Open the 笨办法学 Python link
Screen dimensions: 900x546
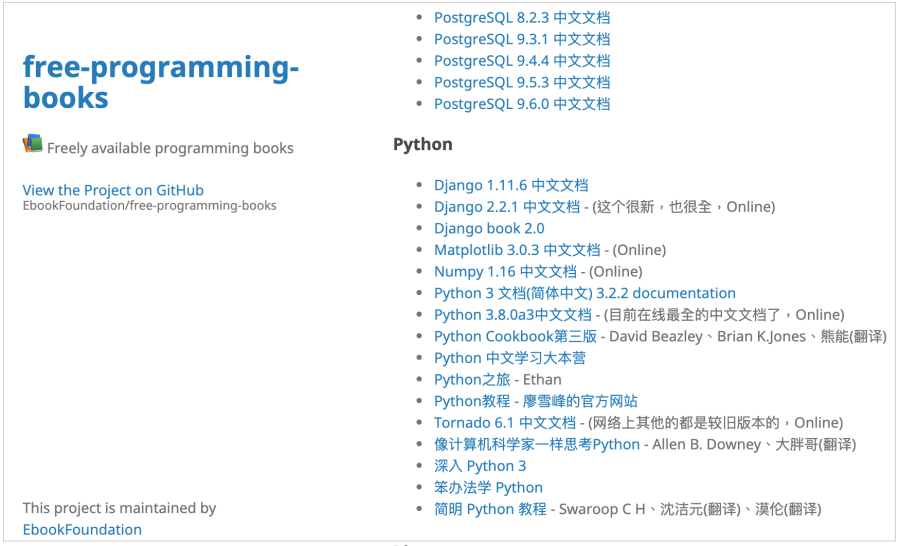pos(488,487)
